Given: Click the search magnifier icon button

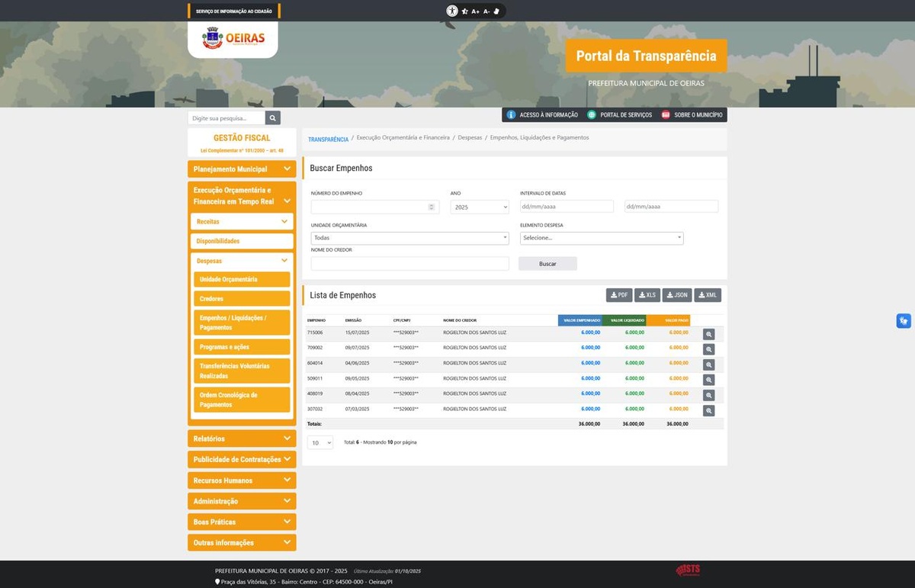Looking at the screenshot, I should (x=273, y=118).
